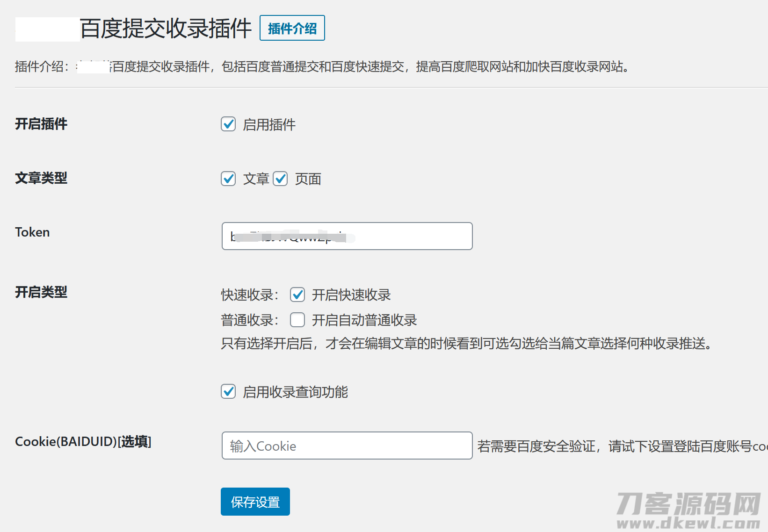Toggle the 启用收录查询功能 checkbox
The image size is (768, 532).
tap(228, 391)
